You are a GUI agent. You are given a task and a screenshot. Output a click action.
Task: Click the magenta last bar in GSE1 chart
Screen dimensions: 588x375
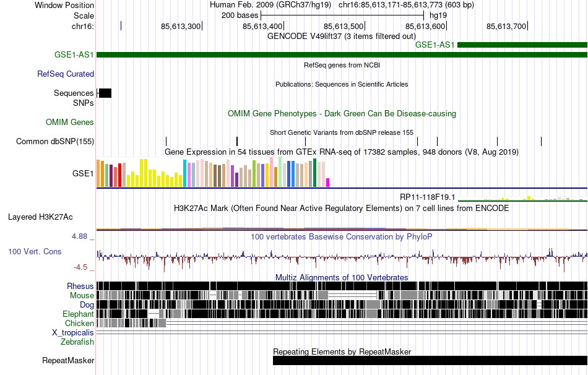pos(328,183)
